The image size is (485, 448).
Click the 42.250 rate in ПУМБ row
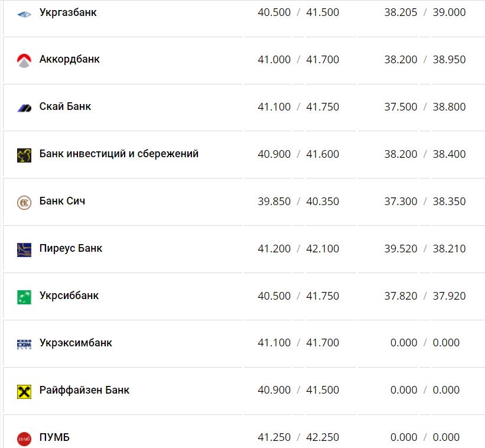click(x=323, y=438)
